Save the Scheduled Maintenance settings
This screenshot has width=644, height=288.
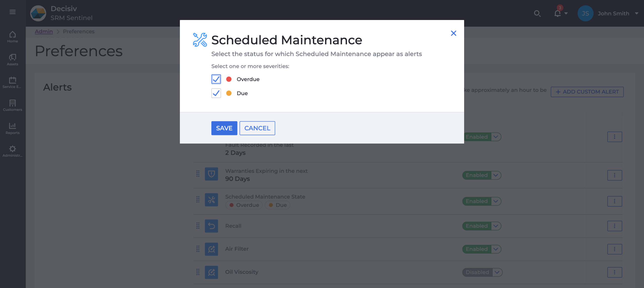[x=224, y=128]
